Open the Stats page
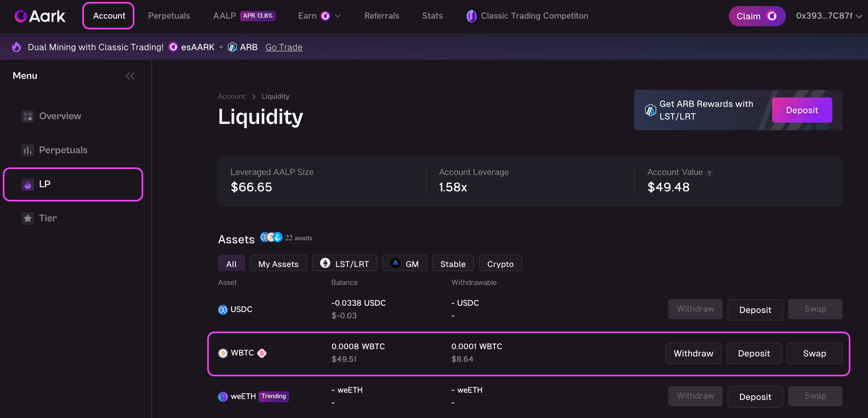This screenshot has width=868, height=418. (x=432, y=16)
